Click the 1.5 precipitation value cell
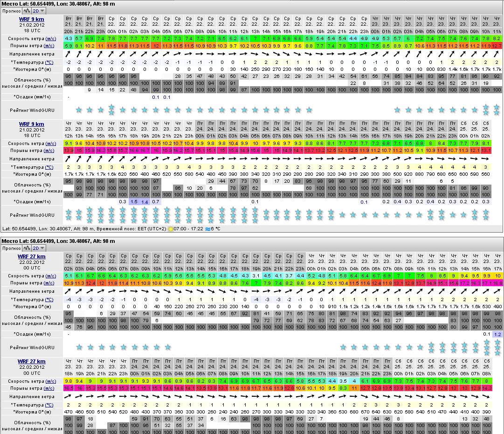Image resolution: width=504 pixels, height=434 pixels. pyautogui.click(x=134, y=202)
